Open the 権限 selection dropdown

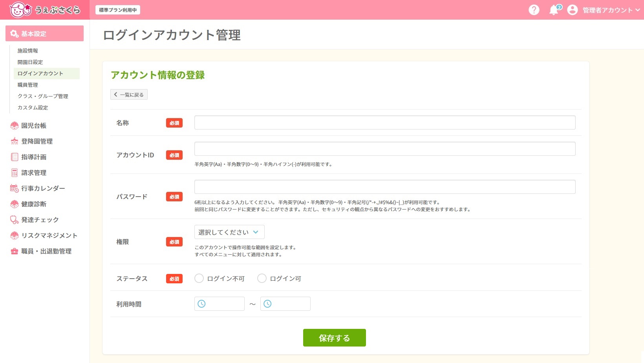[x=229, y=232]
